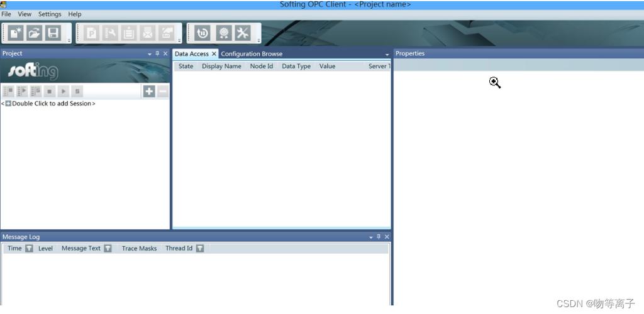Toggle the Message Text column filter
Image resolution: width=644 pixels, height=314 pixels.
click(108, 249)
